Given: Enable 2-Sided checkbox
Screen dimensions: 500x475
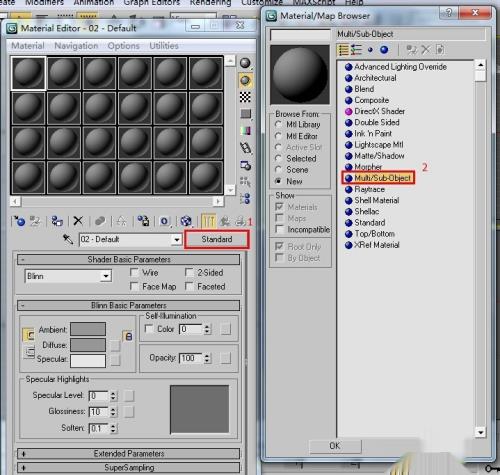Looking at the screenshot, I should (x=189, y=272).
